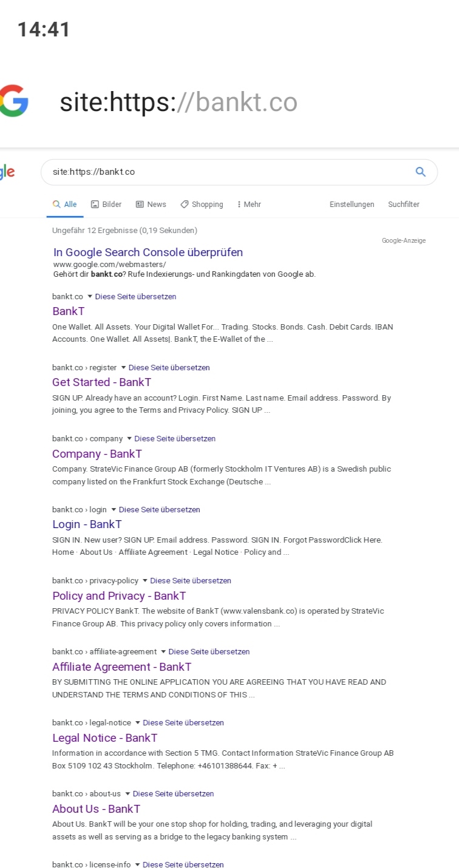The width and height of the screenshot is (459, 868).
Task: Expand the Mehr options menu
Action: (249, 205)
